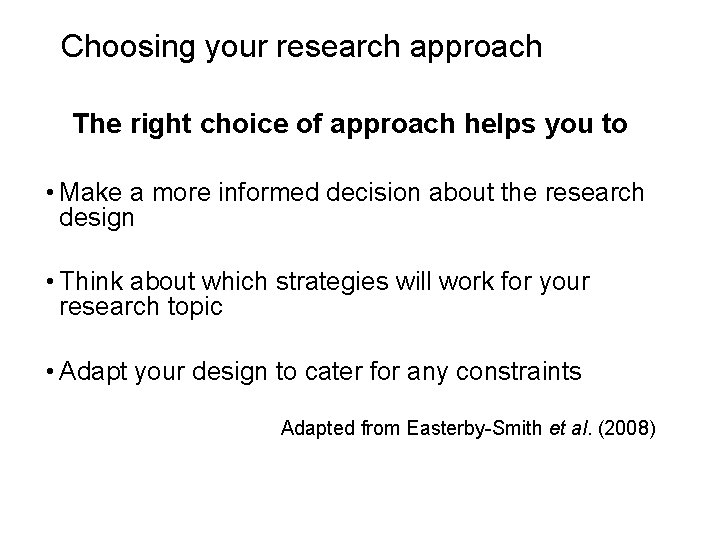Click the words 'work for your' in the second bullet

coord(514,282)
